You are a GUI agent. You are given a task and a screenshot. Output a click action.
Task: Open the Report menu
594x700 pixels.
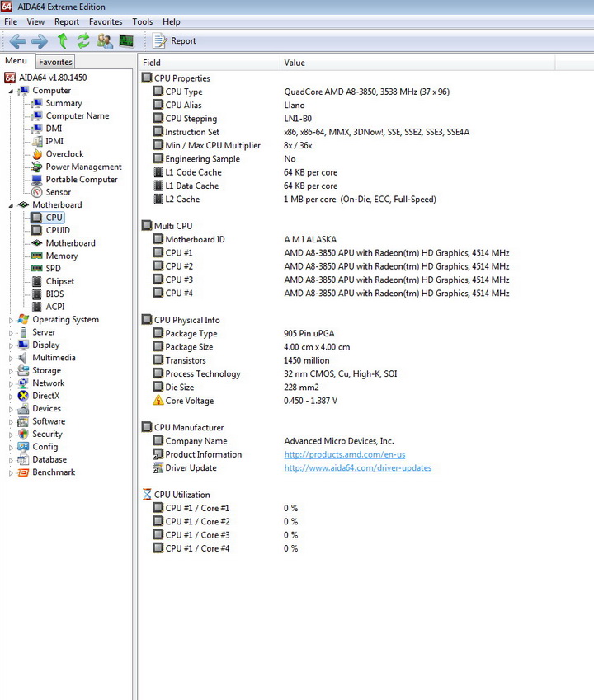point(67,21)
